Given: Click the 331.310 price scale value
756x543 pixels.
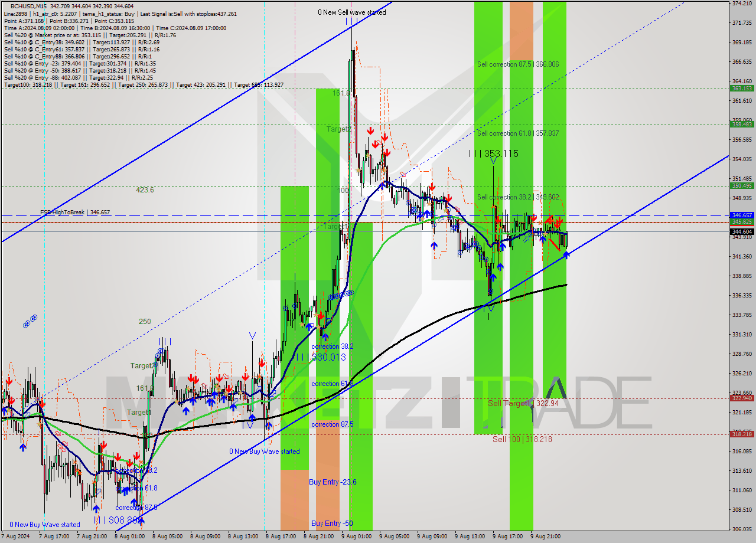Looking at the screenshot, I should tap(742, 335).
